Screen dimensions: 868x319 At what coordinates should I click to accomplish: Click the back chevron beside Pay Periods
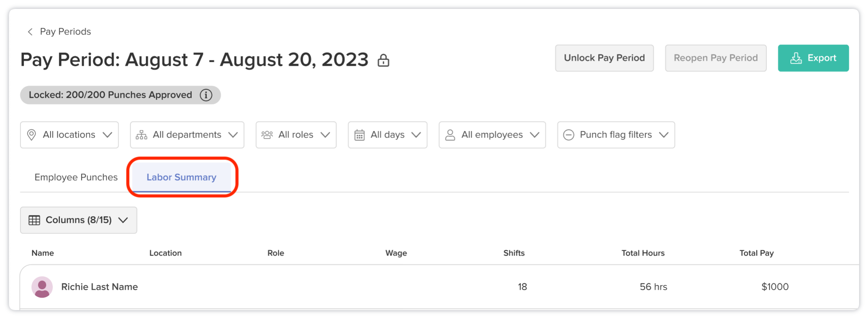pos(30,32)
